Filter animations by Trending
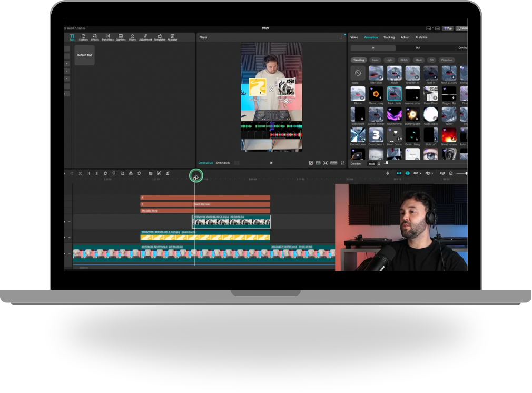Viewport: 532px width, 393px height. 359,60
